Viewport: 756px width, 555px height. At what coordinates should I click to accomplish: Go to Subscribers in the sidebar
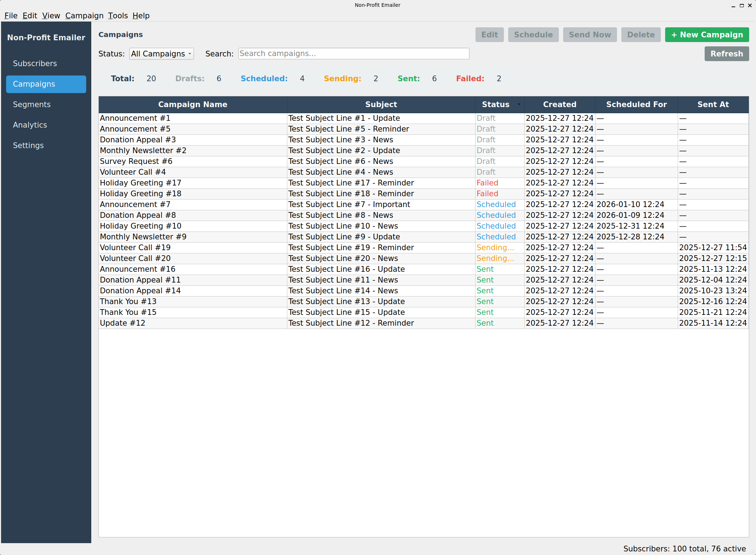tap(35, 64)
